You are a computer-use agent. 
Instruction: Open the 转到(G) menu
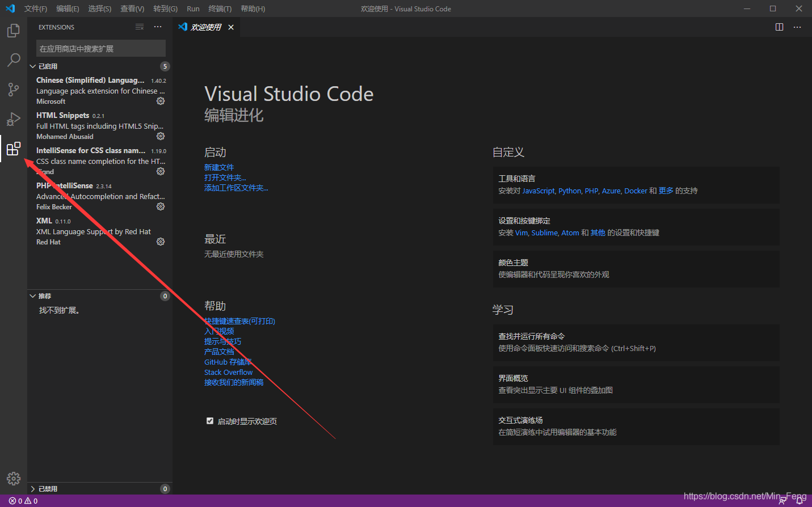click(165, 9)
